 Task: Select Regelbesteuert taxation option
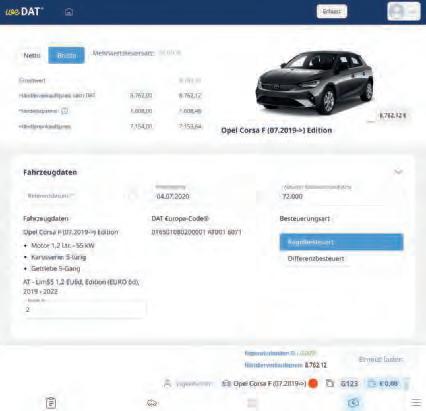[x=341, y=242]
